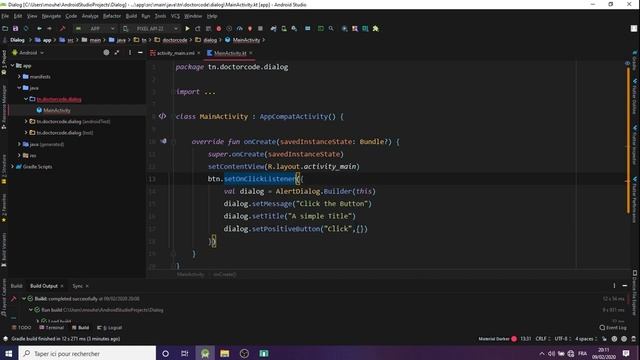Switch to the Sync tab in Build panel
The height and width of the screenshot is (360, 640).
pos(78,286)
